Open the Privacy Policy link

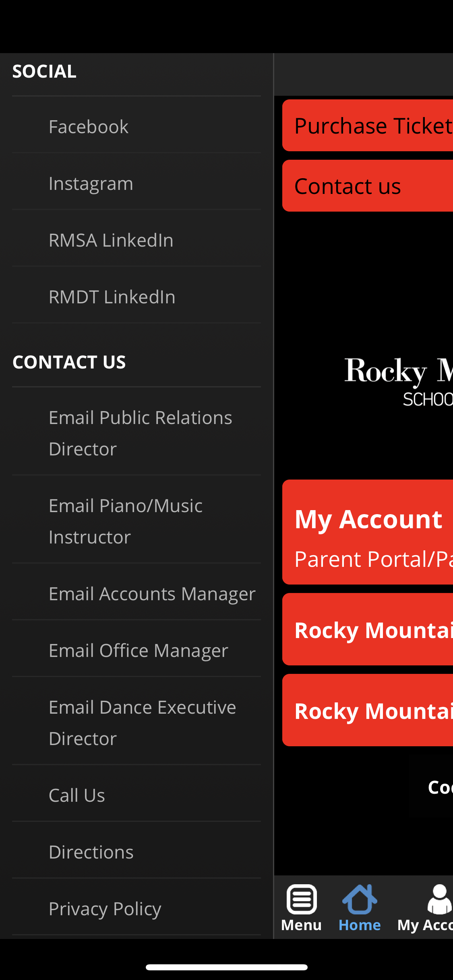(x=137, y=909)
